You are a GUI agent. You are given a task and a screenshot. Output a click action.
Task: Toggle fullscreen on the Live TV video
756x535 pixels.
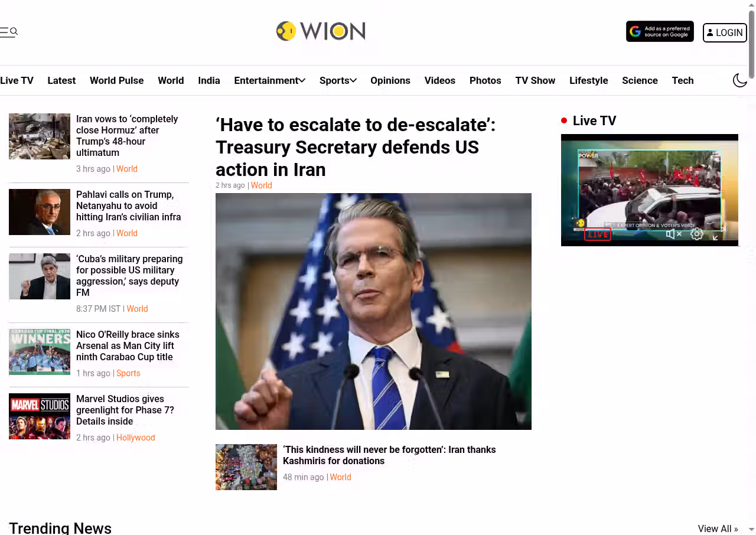click(719, 234)
